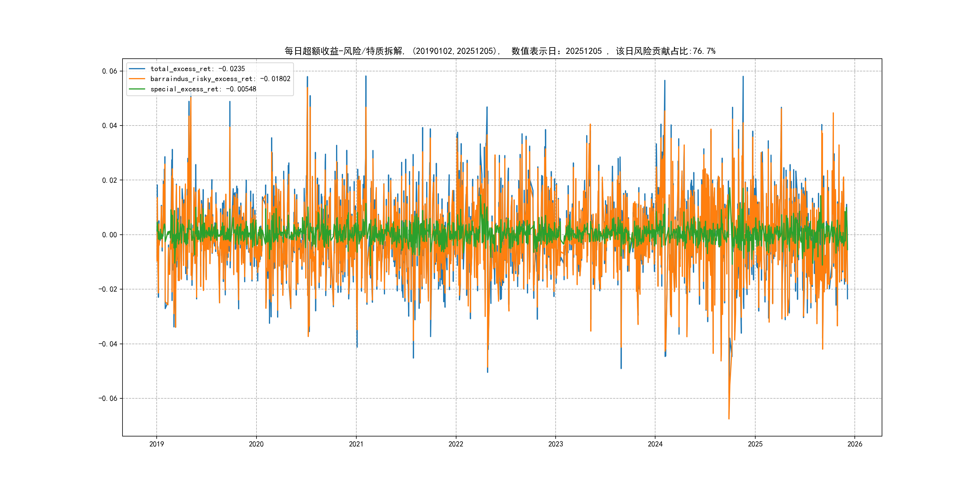
Task: Click the green special_excess_ret legend line
Action: click(137, 89)
